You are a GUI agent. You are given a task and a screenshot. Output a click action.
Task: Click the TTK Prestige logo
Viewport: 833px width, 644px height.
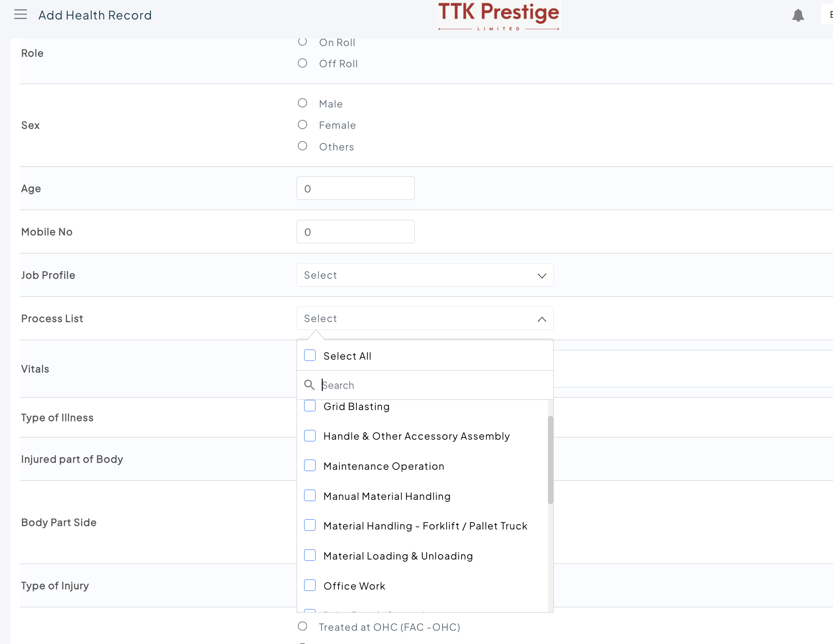click(x=498, y=16)
